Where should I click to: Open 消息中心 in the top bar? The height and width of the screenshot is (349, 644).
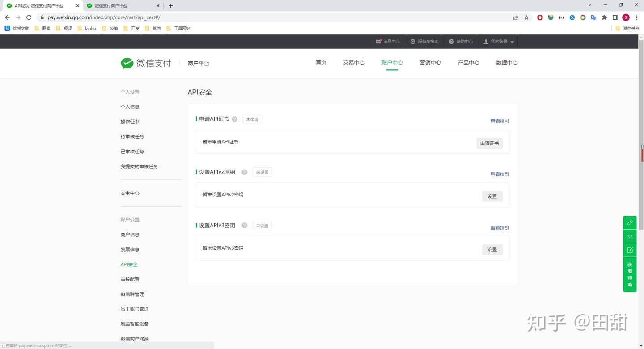point(388,42)
